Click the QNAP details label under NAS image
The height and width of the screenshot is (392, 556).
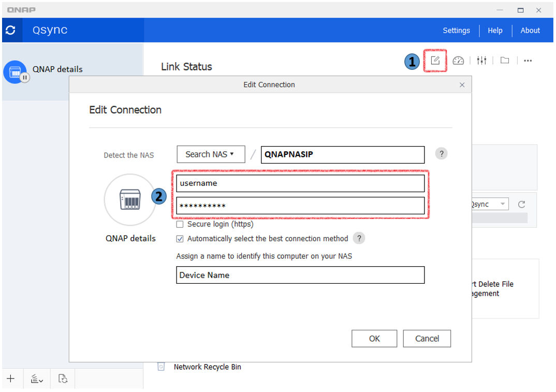pos(130,238)
